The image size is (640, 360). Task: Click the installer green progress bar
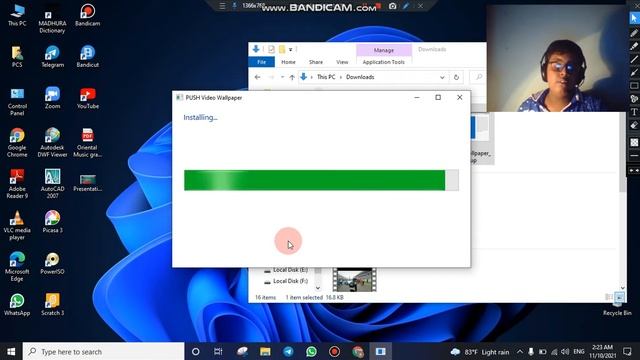[x=321, y=180]
